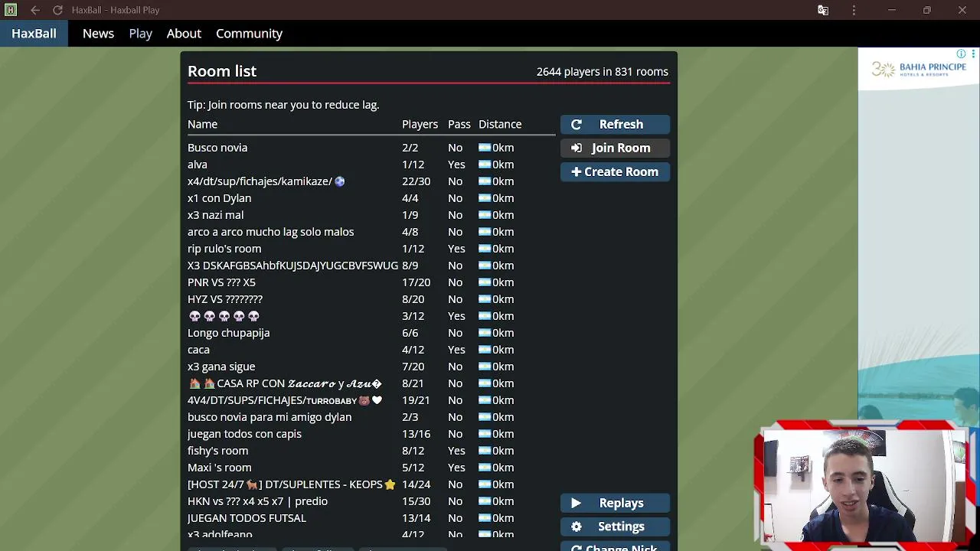Select the 'alva' room row
This screenshot has width=980, height=551.
pos(371,165)
